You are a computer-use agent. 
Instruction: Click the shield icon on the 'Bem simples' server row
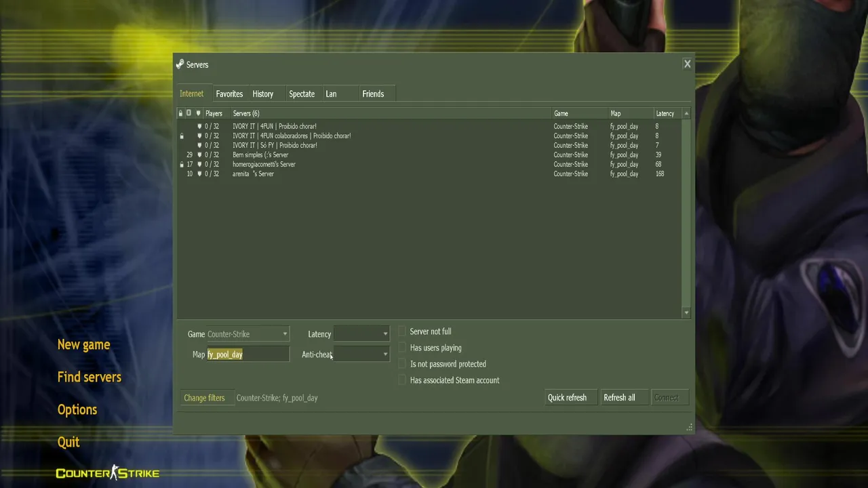click(x=199, y=155)
